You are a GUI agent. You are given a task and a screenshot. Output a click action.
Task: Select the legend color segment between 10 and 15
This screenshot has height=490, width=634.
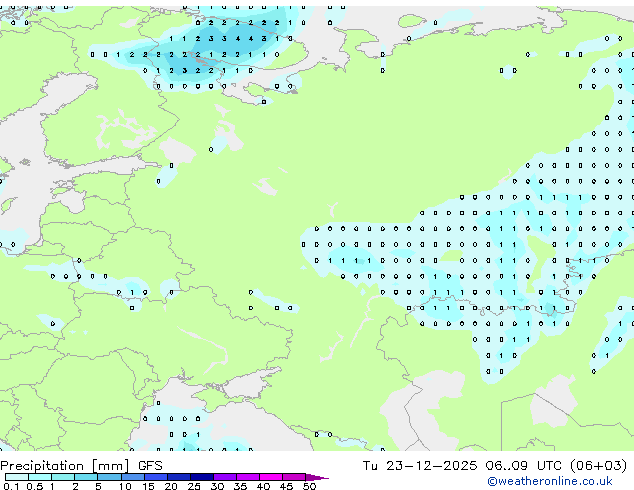132,477
